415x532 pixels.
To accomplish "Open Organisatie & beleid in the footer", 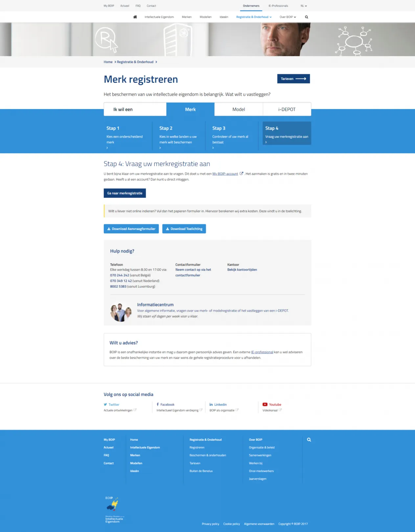I will coord(262,448).
